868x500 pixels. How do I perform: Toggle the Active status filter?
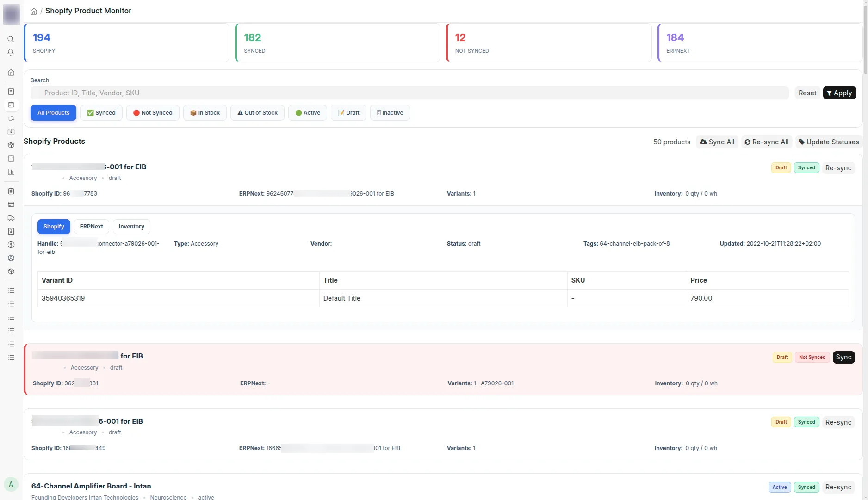point(308,113)
